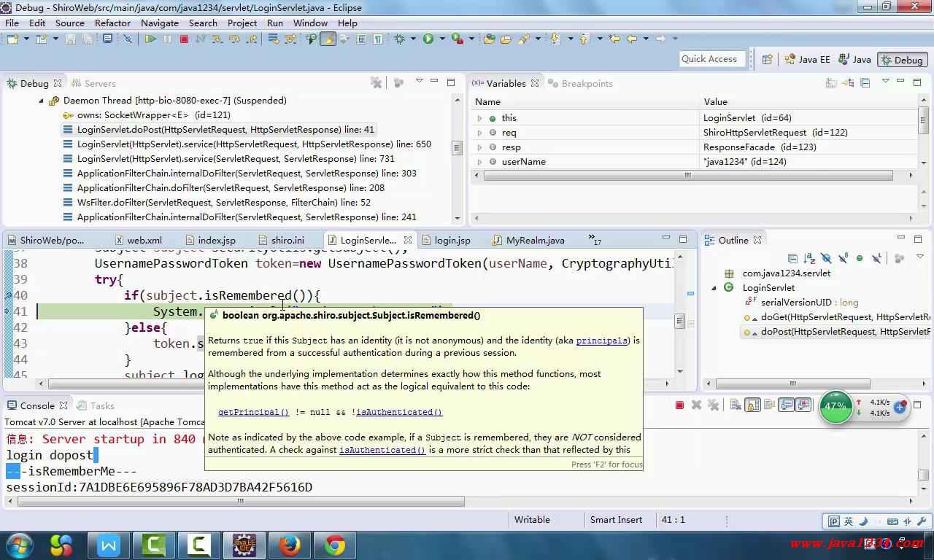Click the Suspend button in the main toolbar
The height and width of the screenshot is (560, 934).
point(167,39)
